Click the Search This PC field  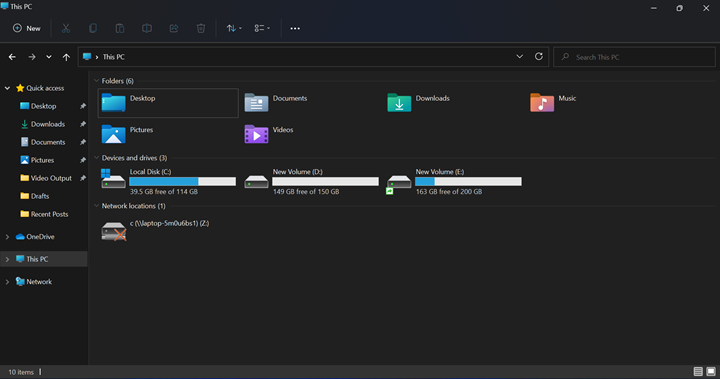634,57
